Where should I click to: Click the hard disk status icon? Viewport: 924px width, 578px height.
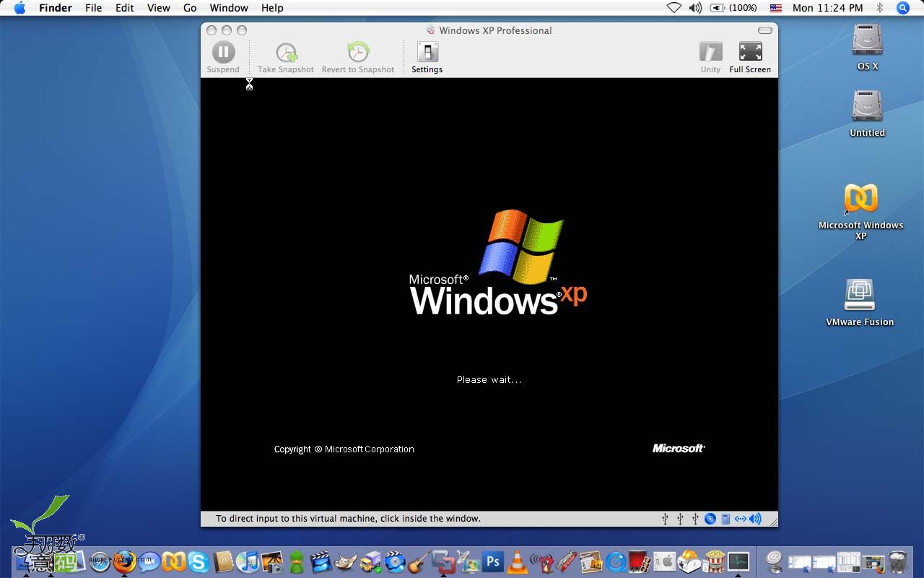725,519
